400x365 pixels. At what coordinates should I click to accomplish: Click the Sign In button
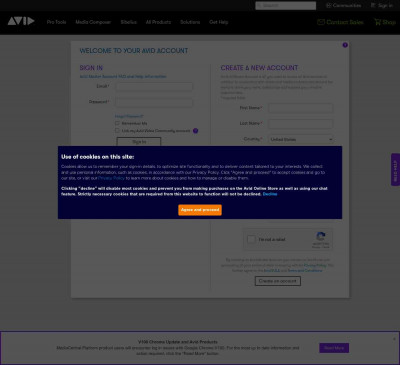tap(139, 142)
